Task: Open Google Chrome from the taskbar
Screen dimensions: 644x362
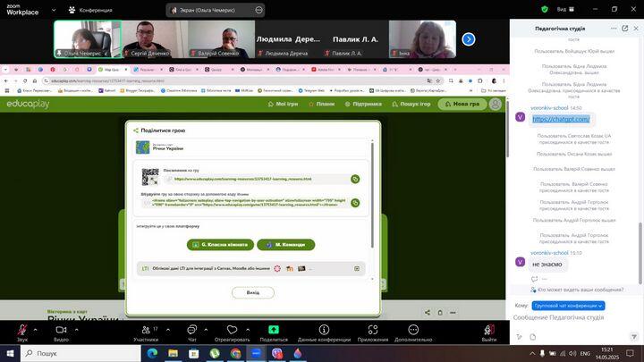Action: (x=235, y=353)
